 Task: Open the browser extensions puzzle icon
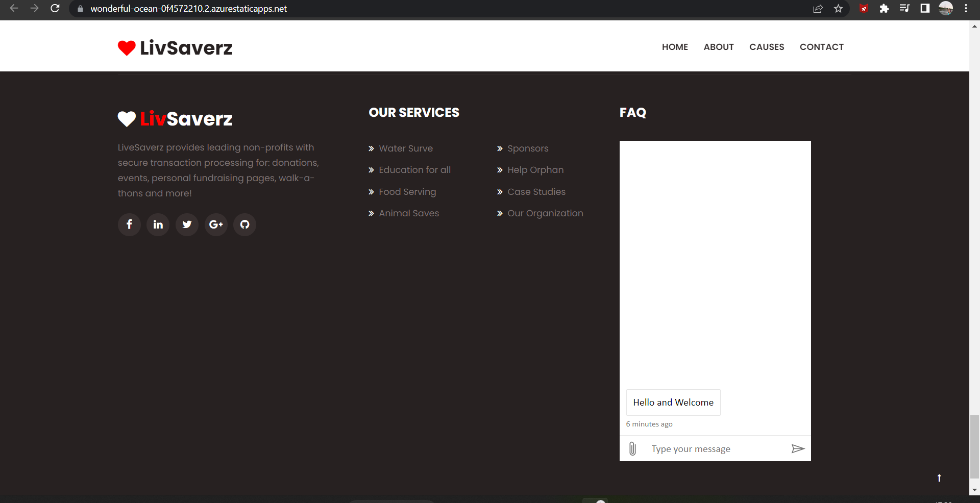pyautogui.click(x=884, y=8)
